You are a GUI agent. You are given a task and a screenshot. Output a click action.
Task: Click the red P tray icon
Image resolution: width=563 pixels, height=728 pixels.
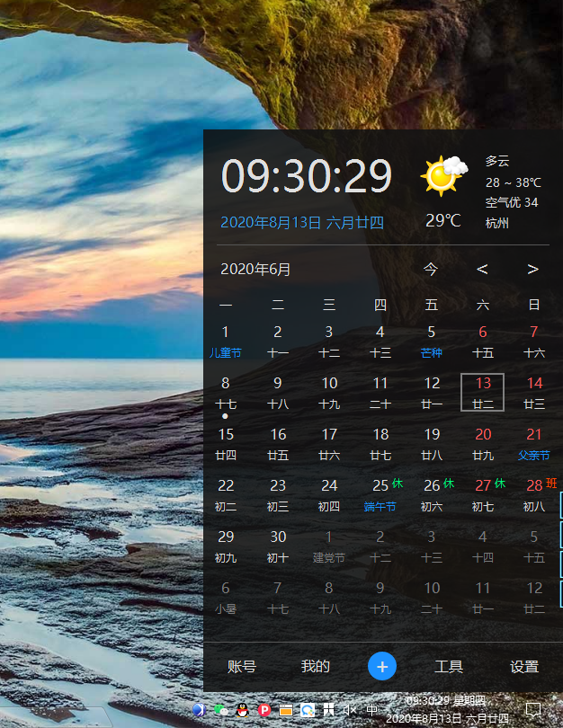point(264,710)
